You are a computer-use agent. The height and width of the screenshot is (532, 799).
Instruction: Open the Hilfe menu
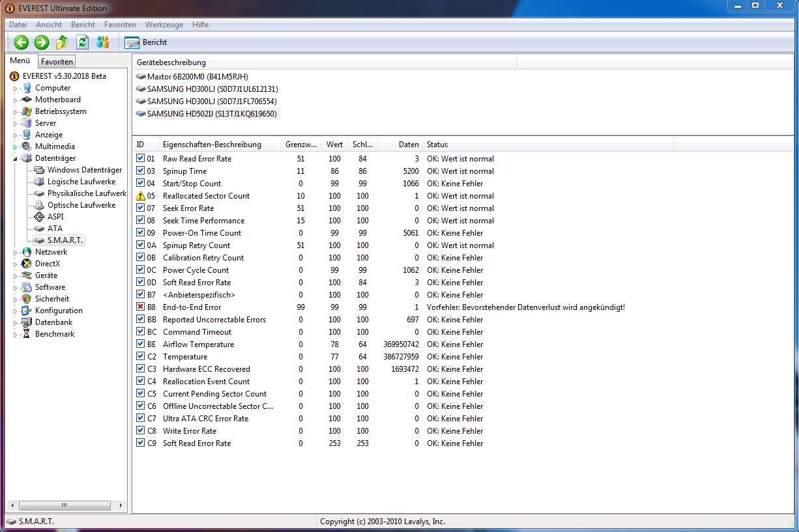tap(201, 25)
